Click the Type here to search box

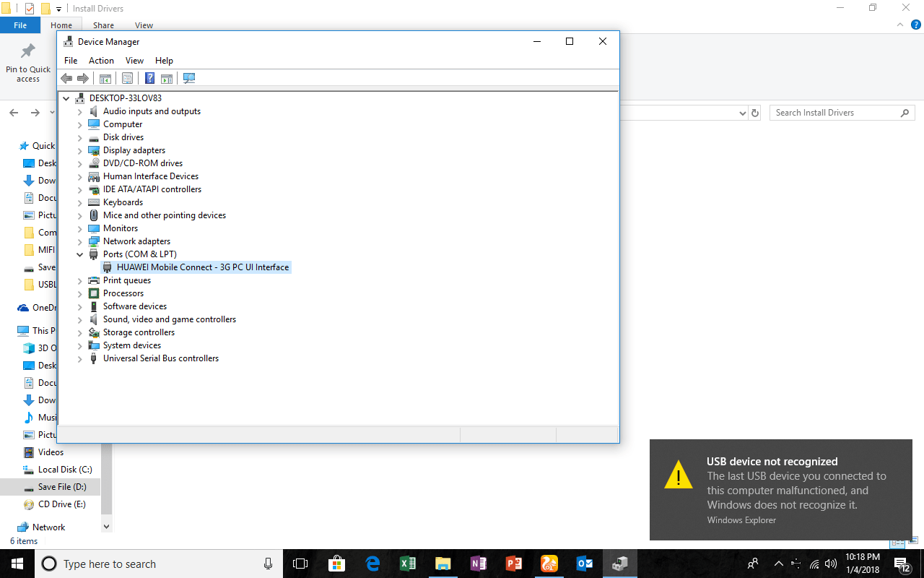159,564
